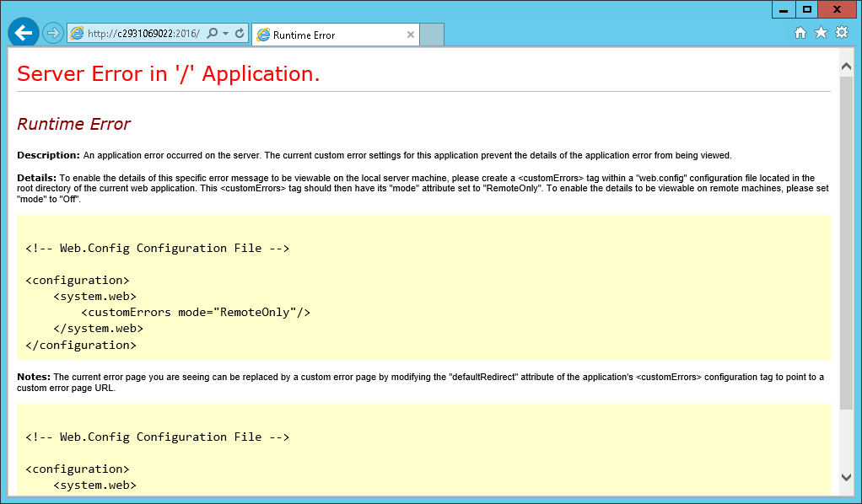The height and width of the screenshot is (504, 862).
Task: Expand the address bar autocomplete dropdown arrow
Action: tap(225, 34)
